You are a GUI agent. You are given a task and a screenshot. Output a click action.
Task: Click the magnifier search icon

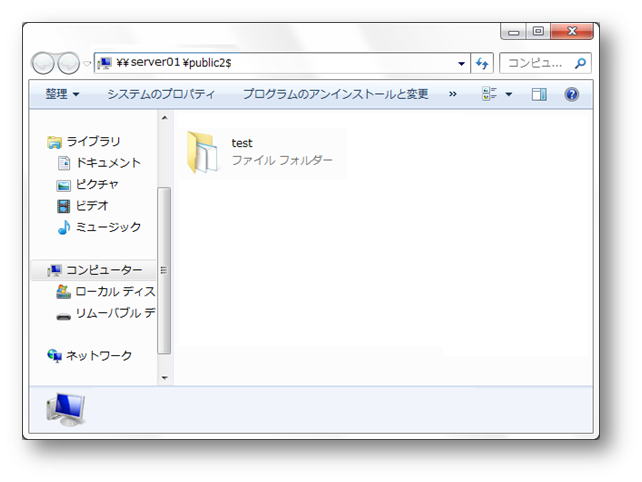tap(580, 63)
